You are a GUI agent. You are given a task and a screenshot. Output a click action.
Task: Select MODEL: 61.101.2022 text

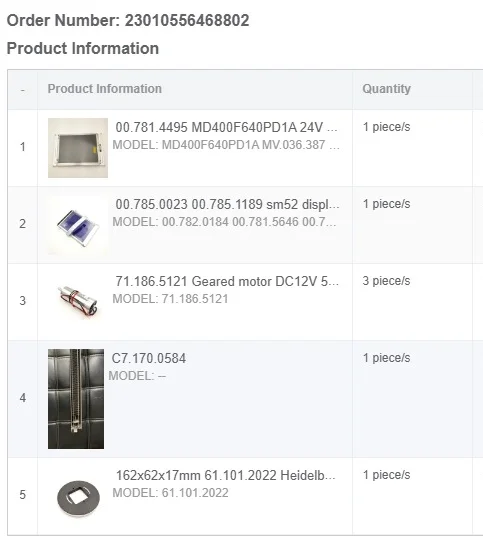click(171, 493)
